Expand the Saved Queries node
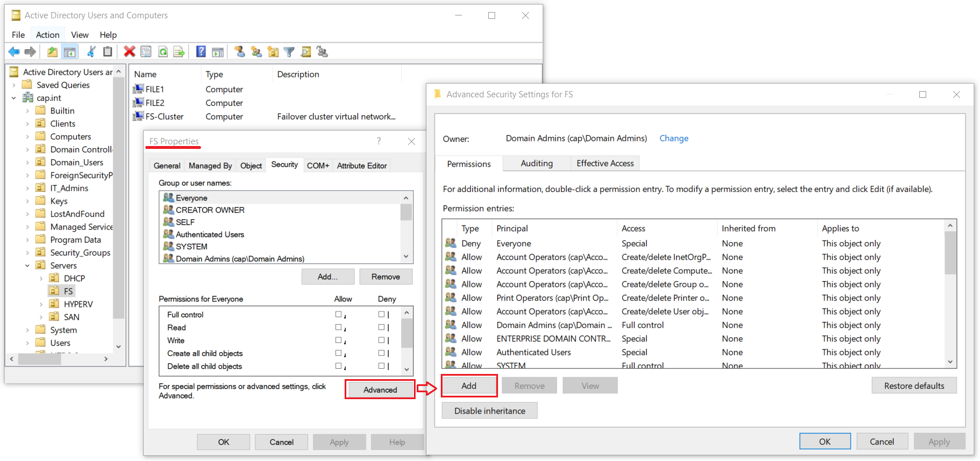The width and height of the screenshot is (980, 461). [x=14, y=85]
